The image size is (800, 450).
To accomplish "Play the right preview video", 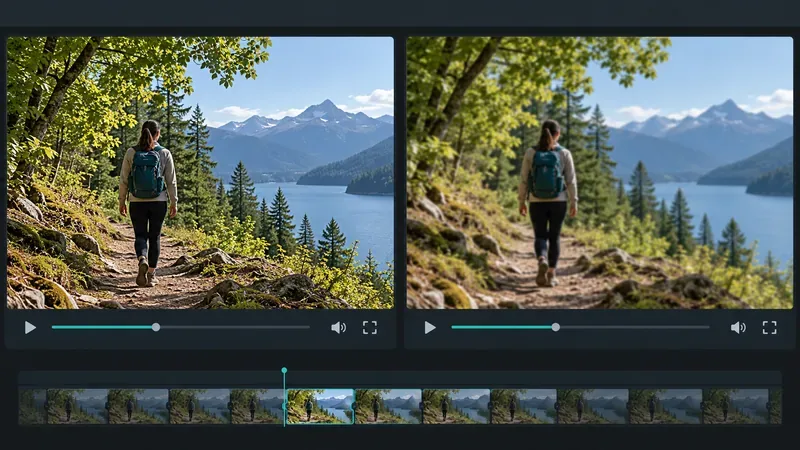I will click(x=430, y=328).
